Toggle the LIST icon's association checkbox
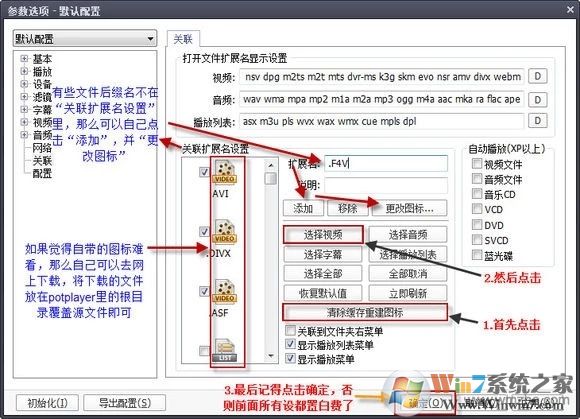The image size is (580, 419). (x=204, y=350)
